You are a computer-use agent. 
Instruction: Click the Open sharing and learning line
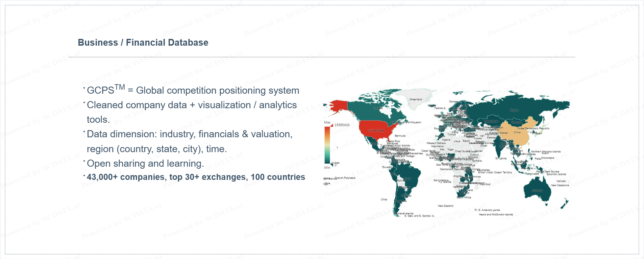coord(145,164)
